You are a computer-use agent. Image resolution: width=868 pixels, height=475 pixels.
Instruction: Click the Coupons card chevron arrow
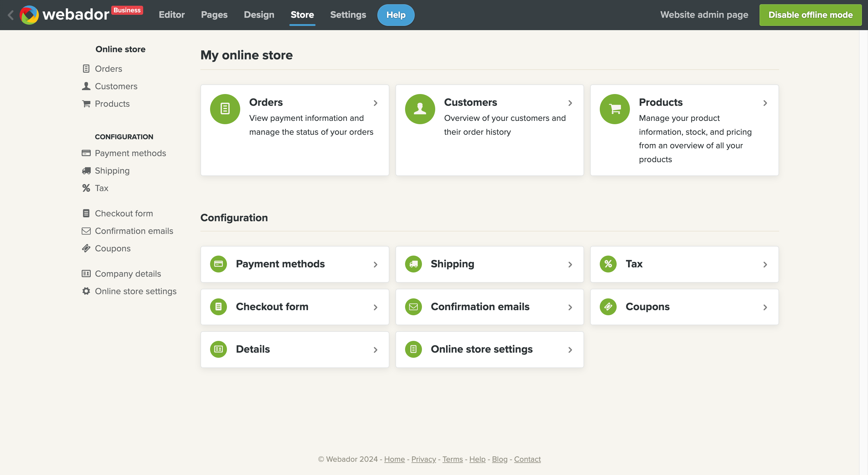(765, 307)
